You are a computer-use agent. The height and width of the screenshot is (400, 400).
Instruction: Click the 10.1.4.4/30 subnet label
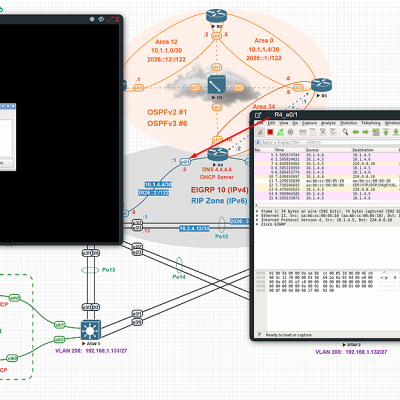[158, 184]
